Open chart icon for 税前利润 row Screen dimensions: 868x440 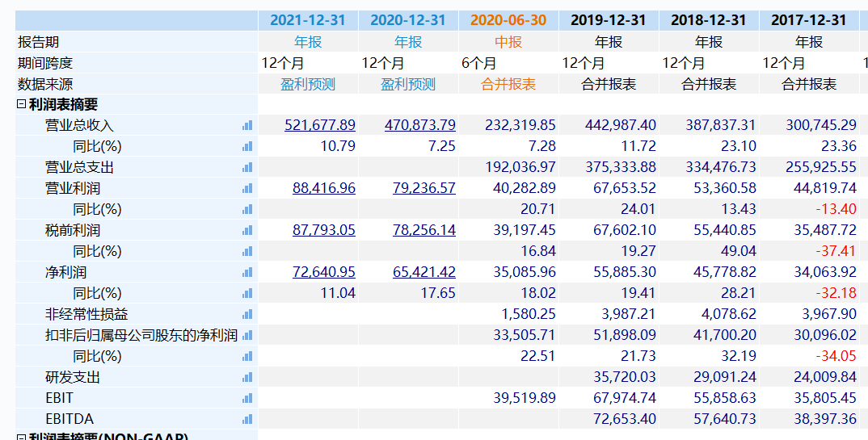(x=247, y=231)
